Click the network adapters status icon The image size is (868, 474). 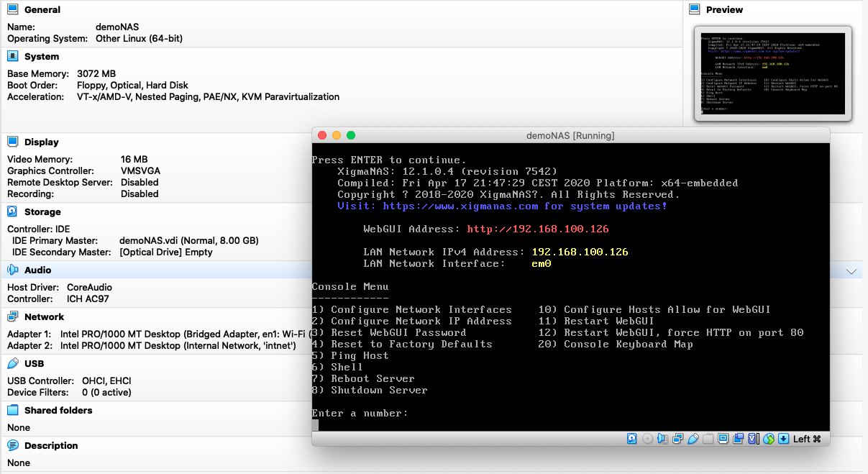tap(677, 439)
